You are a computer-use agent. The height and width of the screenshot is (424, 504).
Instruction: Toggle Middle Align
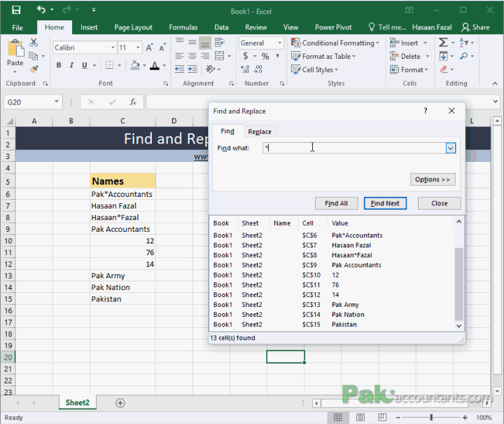[192, 42]
